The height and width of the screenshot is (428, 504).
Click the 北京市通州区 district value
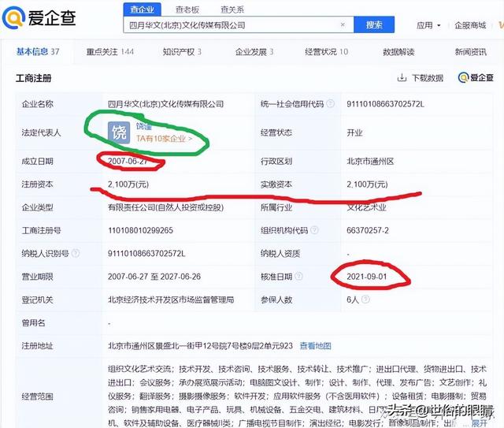pos(370,162)
